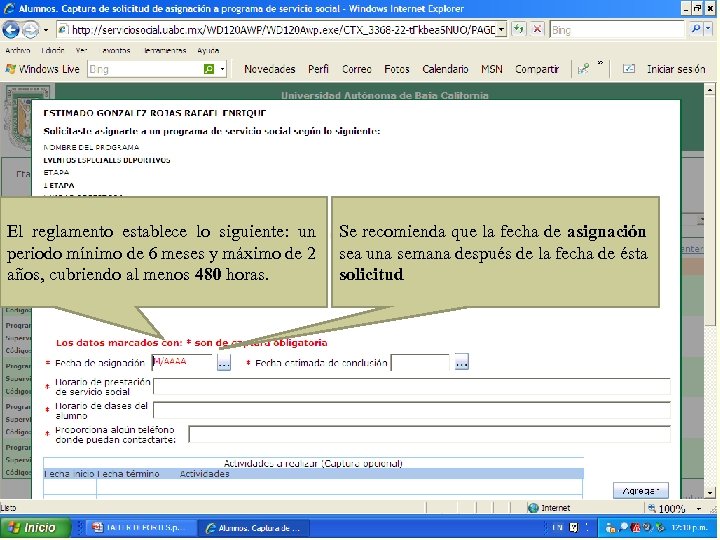Open the Herramientas menu
720x540 pixels.
click(x=164, y=51)
